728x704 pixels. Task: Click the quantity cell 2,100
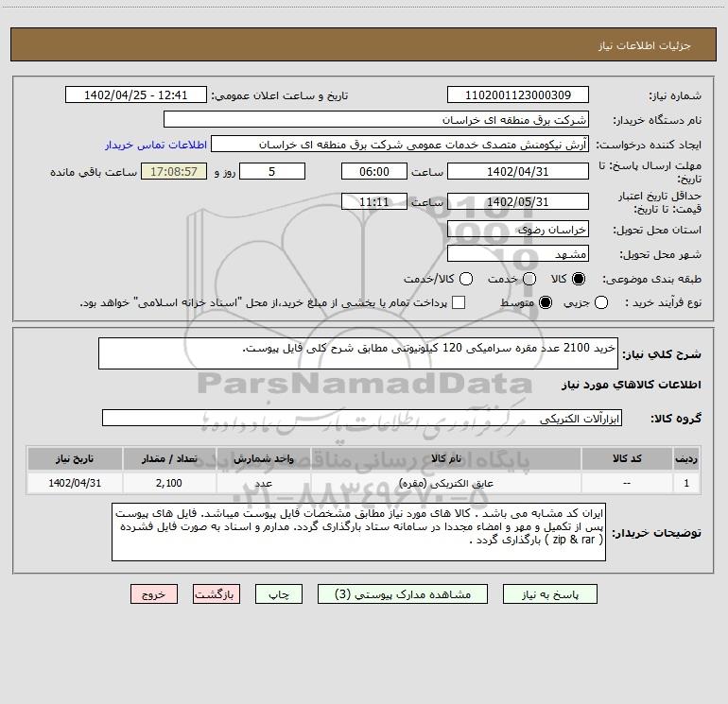(169, 483)
